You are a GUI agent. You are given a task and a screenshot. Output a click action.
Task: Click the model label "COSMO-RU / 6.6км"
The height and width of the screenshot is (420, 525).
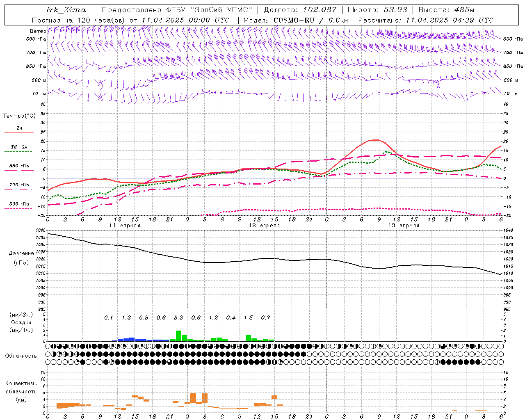[x=311, y=20]
